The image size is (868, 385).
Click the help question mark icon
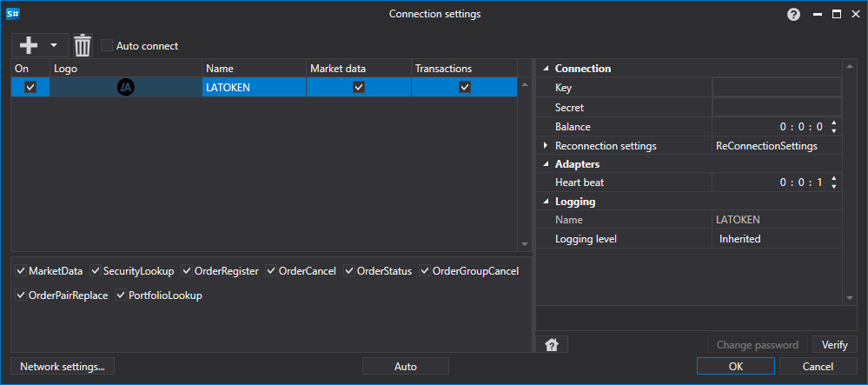pyautogui.click(x=794, y=15)
